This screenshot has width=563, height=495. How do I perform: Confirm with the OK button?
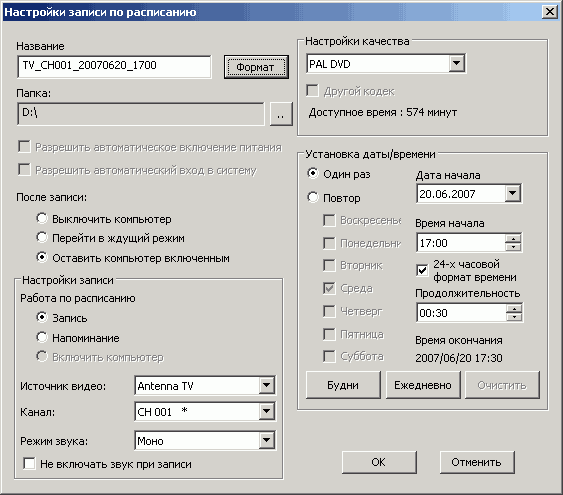pos(379,462)
